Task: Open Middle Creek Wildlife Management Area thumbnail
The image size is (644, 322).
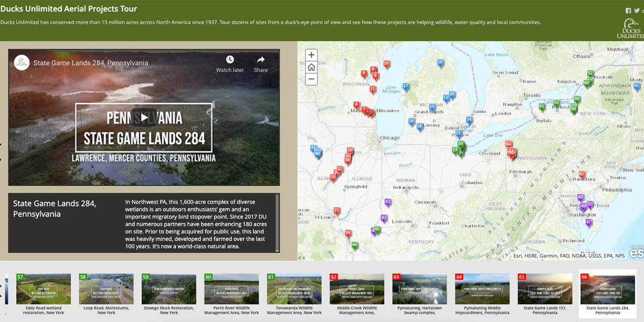Action: click(x=357, y=294)
